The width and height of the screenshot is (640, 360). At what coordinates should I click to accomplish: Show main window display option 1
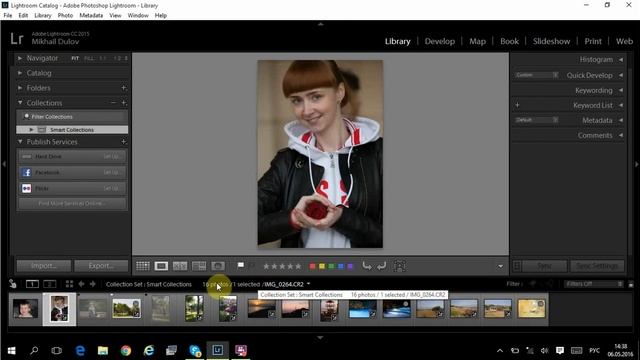(32, 284)
